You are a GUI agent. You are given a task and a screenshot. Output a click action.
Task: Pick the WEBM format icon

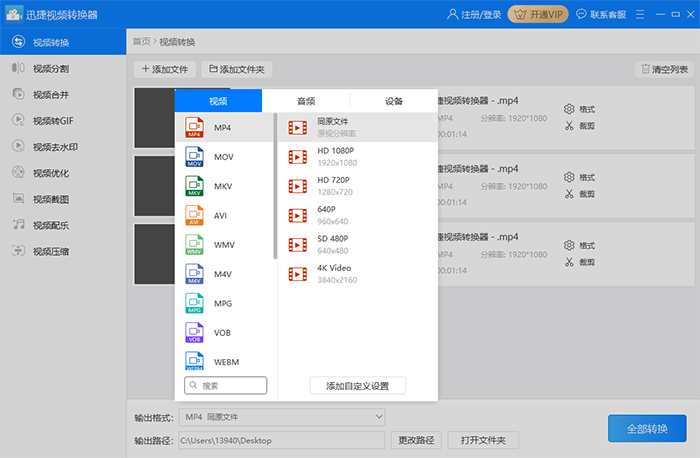point(194,361)
